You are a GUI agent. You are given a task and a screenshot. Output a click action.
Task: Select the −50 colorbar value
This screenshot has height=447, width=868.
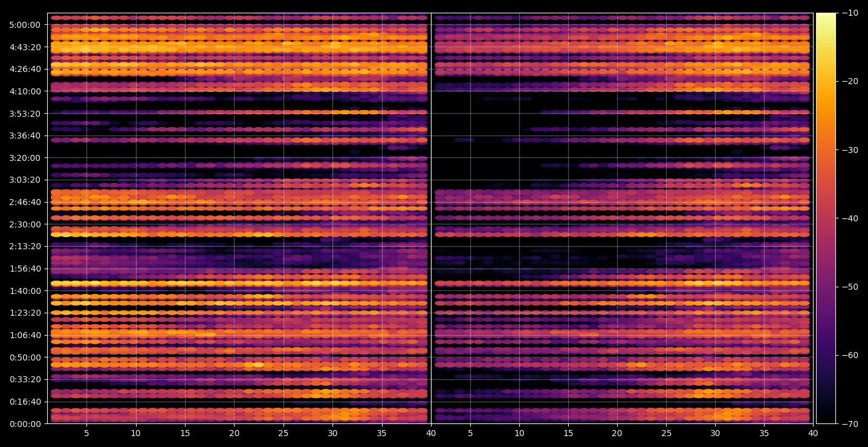tap(849, 287)
